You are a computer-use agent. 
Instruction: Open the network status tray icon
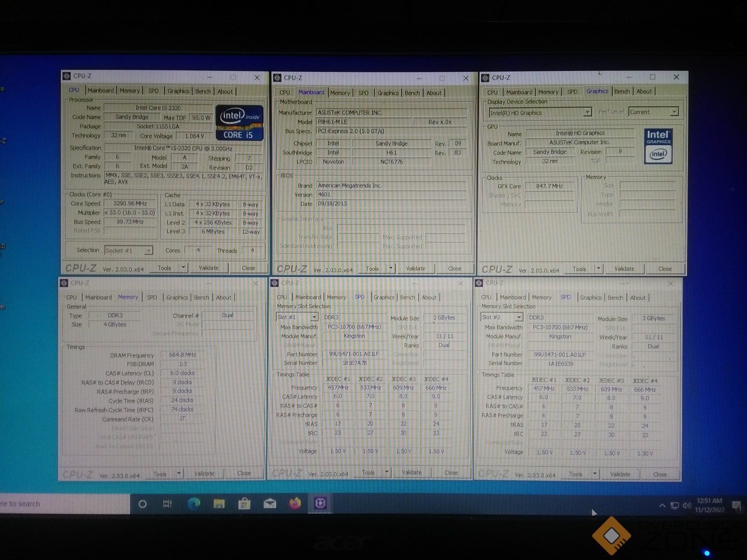tap(675, 505)
